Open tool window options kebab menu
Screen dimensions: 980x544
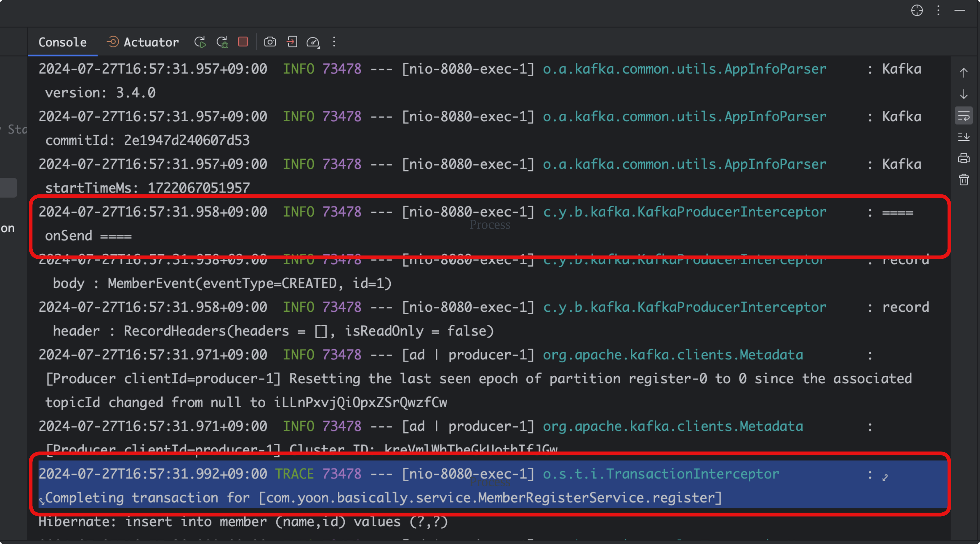pyautogui.click(x=938, y=10)
